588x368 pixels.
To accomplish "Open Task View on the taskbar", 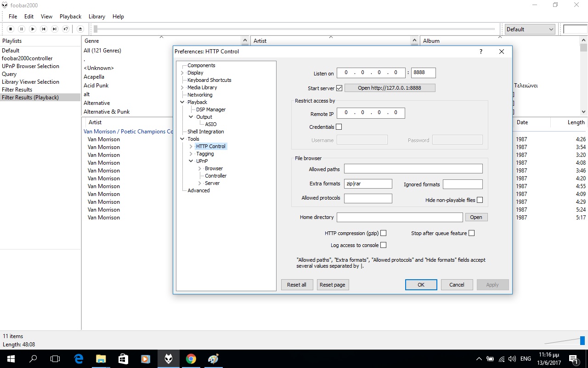I will click(x=55, y=359).
